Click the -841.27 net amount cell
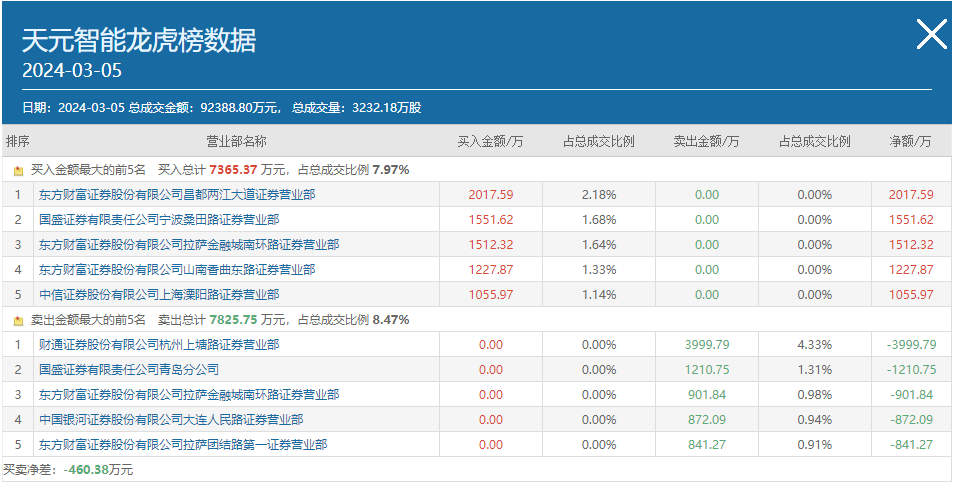The height and width of the screenshot is (487, 955). 911,445
